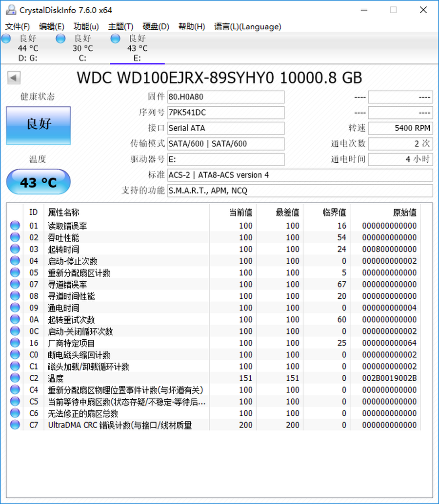Click status orb for 05 重新分配扇区计数
439x504 pixels.
15,272
